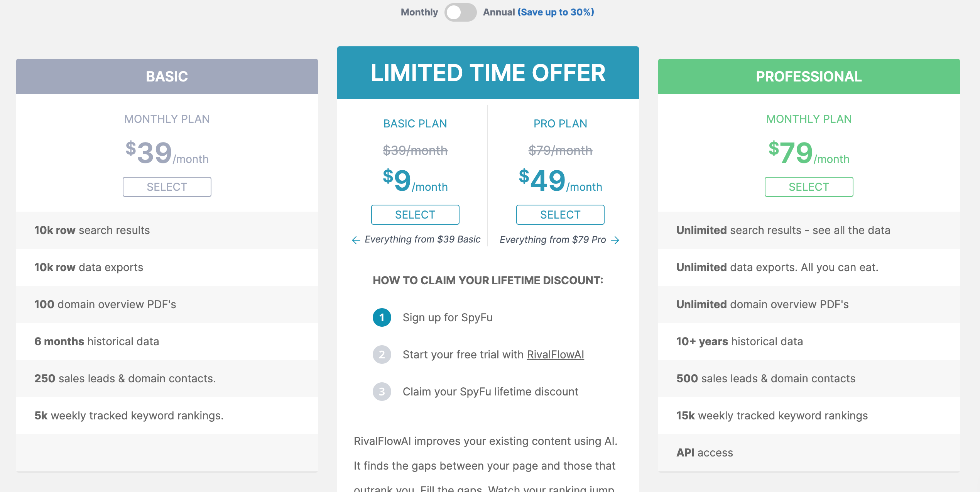
Task: Select the $49/month Pro limited offer
Action: [560, 215]
